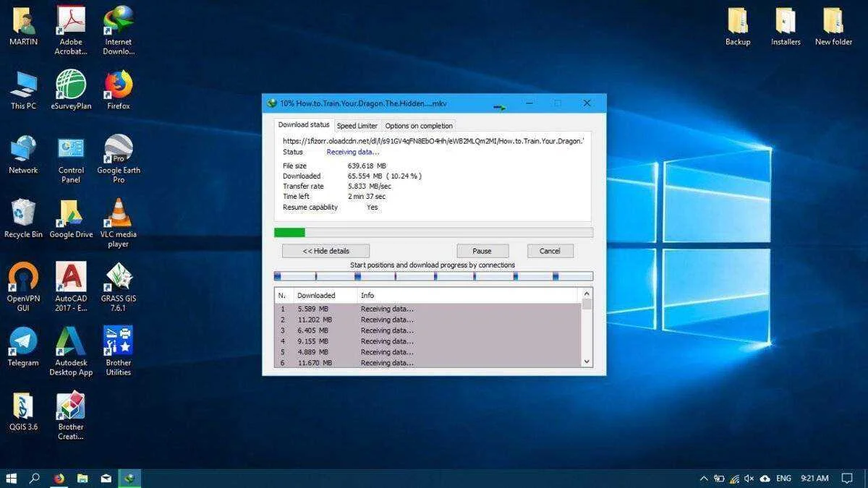
Task: Select connection row with 11.202 MB
Action: click(x=428, y=320)
